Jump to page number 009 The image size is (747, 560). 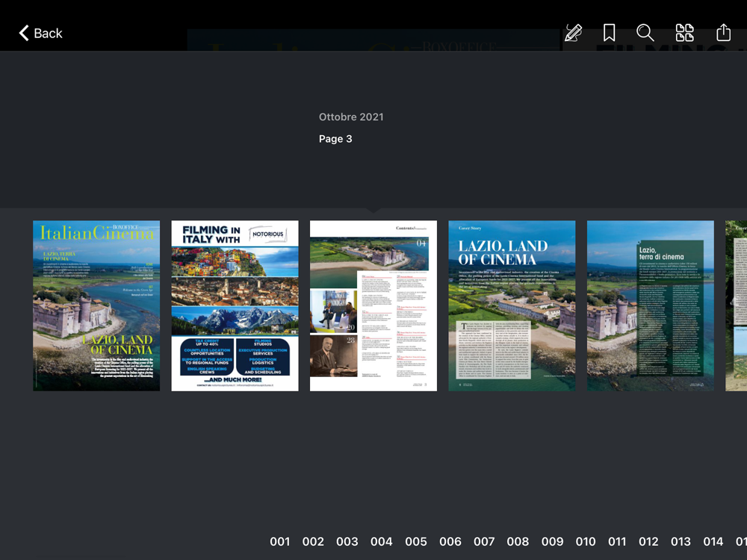(552, 541)
